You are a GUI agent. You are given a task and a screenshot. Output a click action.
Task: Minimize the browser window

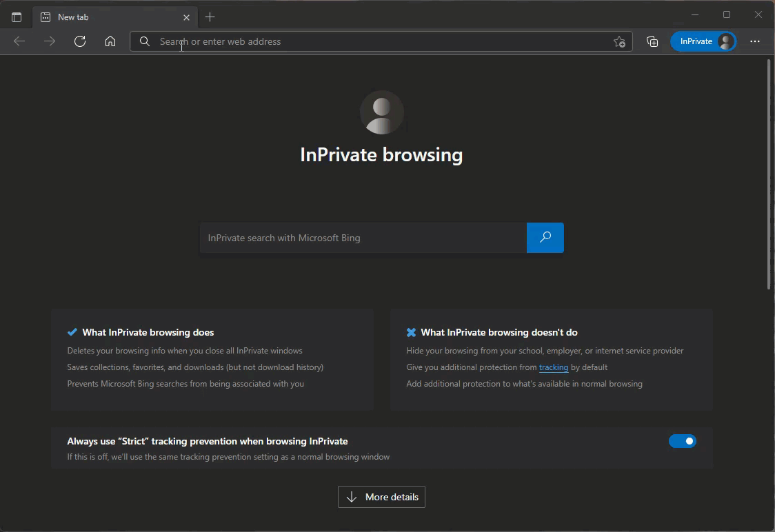pyautogui.click(x=695, y=15)
